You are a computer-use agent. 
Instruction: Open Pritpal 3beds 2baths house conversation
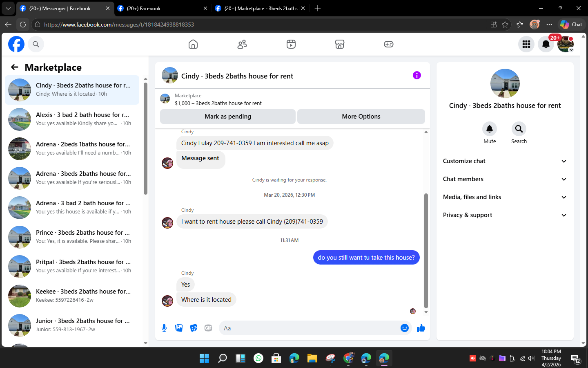[x=72, y=267]
